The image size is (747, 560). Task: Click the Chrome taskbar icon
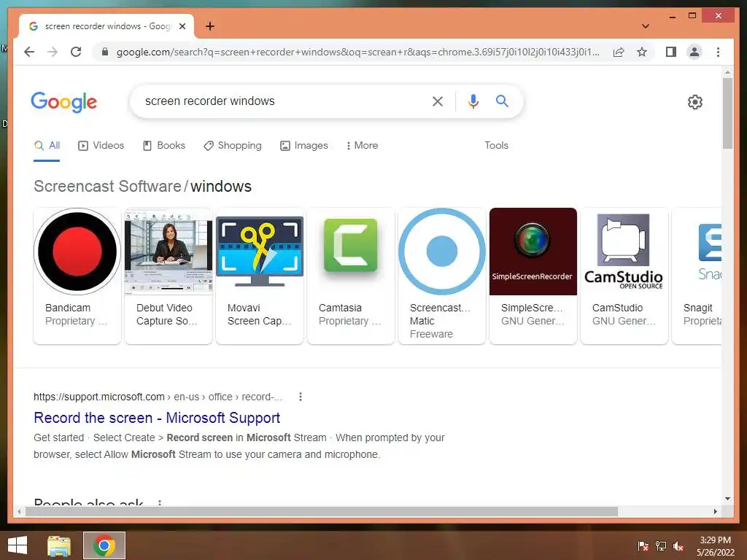coord(104,545)
